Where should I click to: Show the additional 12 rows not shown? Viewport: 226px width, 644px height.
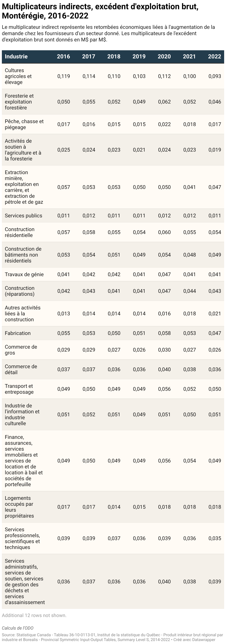[x=34, y=615]
